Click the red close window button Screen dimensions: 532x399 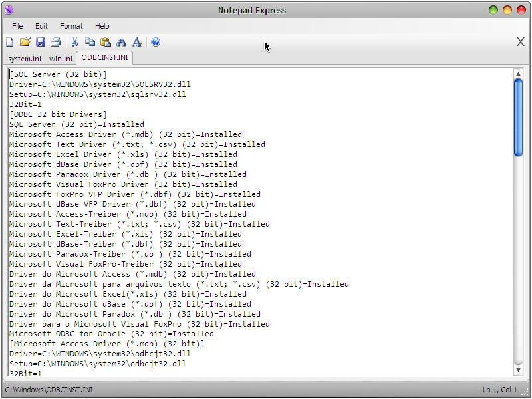tap(521, 10)
